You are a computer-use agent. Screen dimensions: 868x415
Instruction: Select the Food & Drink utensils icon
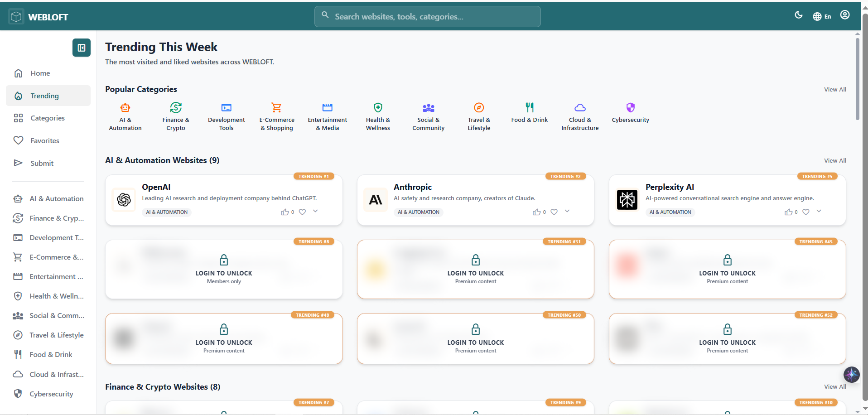pos(529,108)
